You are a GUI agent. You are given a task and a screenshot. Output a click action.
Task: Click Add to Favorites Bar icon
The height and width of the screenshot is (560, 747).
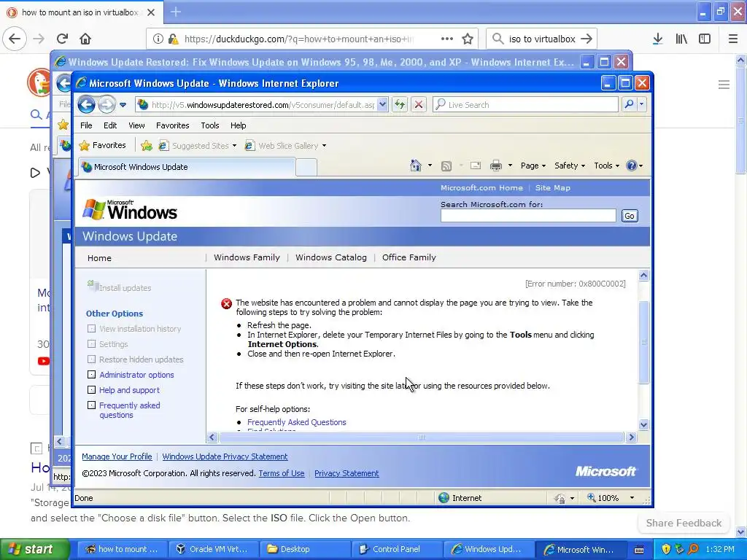click(x=147, y=146)
